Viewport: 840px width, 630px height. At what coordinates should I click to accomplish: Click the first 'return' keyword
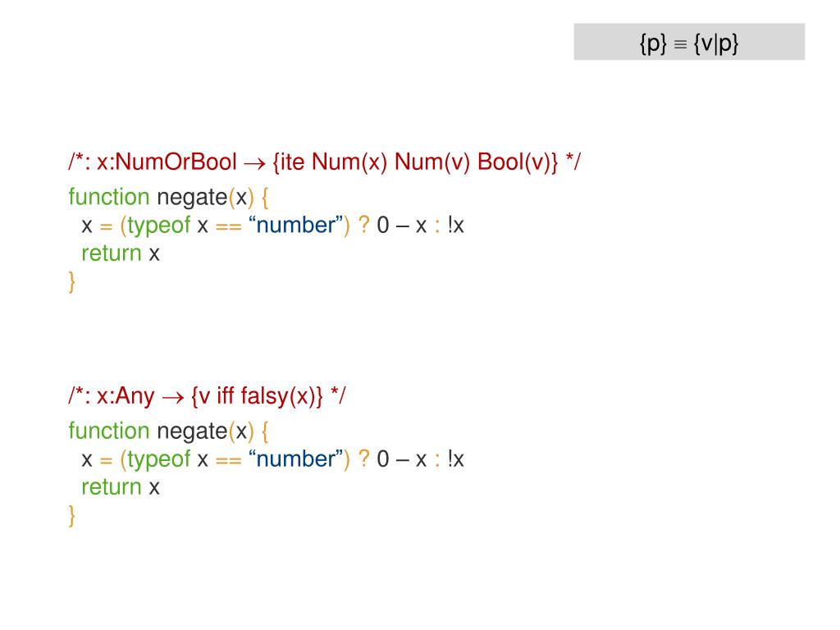pyautogui.click(x=112, y=253)
